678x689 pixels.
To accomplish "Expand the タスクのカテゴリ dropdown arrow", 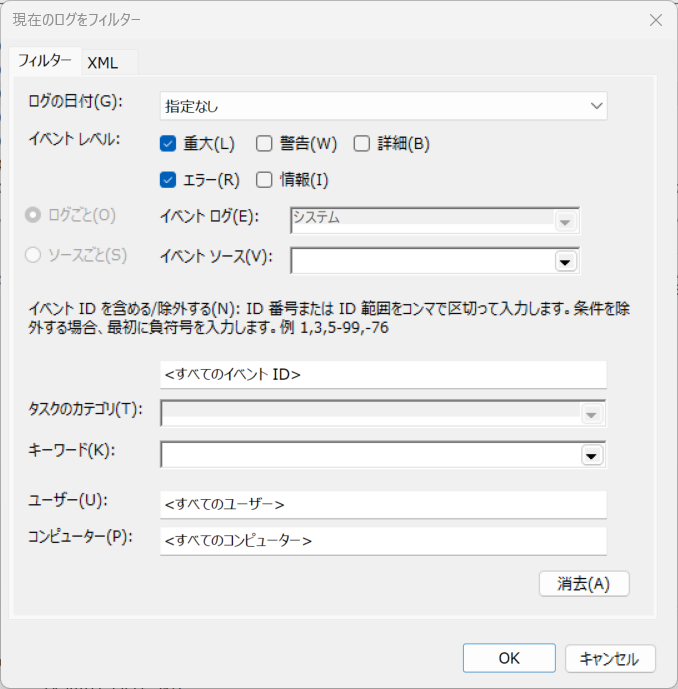I will pos(592,415).
